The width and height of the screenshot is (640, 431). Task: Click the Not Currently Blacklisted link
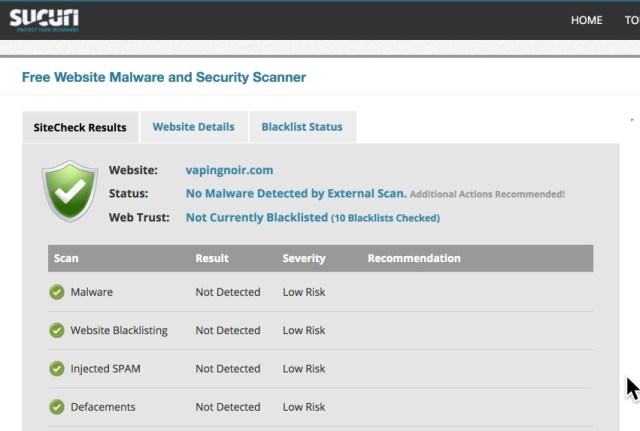point(257,217)
